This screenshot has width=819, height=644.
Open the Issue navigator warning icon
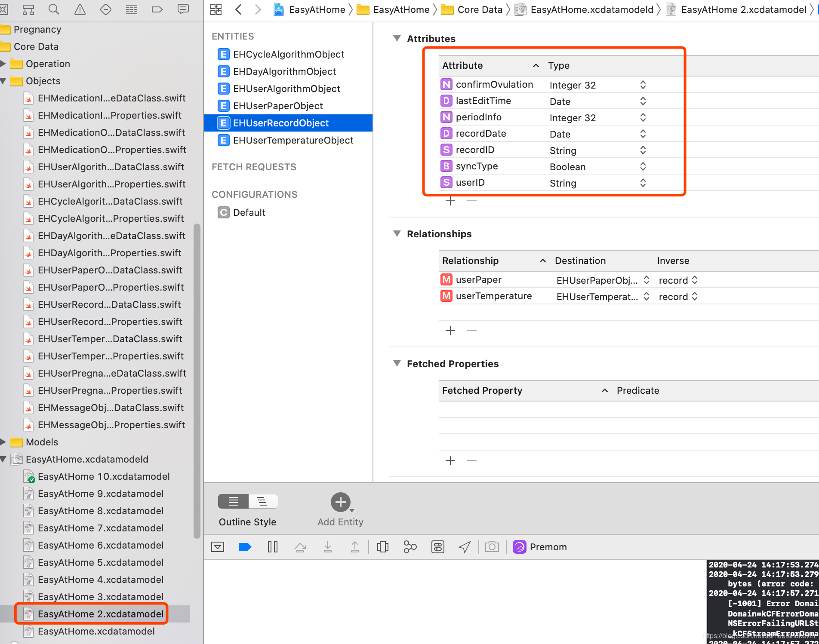click(80, 9)
